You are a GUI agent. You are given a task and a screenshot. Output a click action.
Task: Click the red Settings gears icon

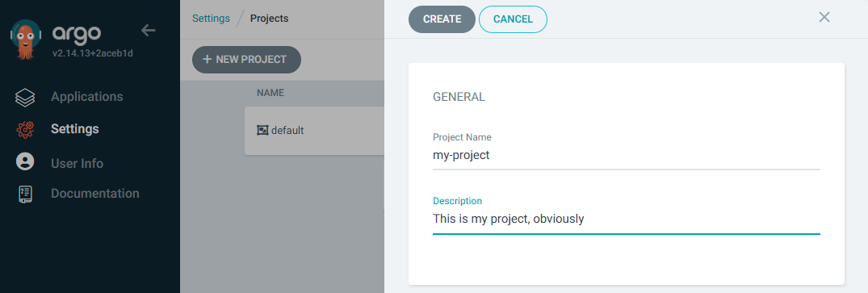coord(25,129)
